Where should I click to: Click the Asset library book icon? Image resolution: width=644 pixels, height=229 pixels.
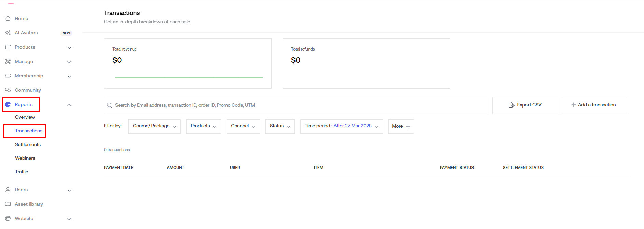click(x=8, y=204)
